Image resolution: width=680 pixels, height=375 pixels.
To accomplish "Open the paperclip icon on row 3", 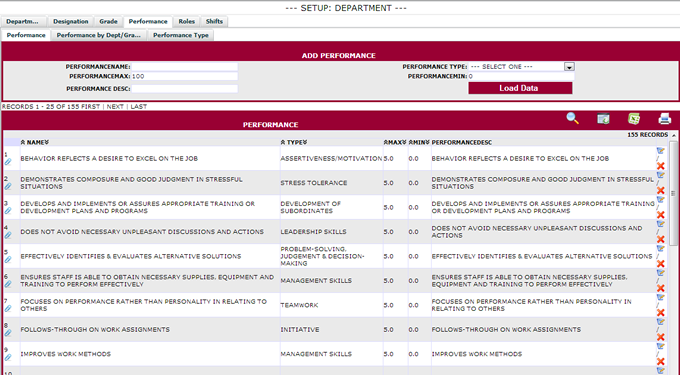I will [x=8, y=211].
